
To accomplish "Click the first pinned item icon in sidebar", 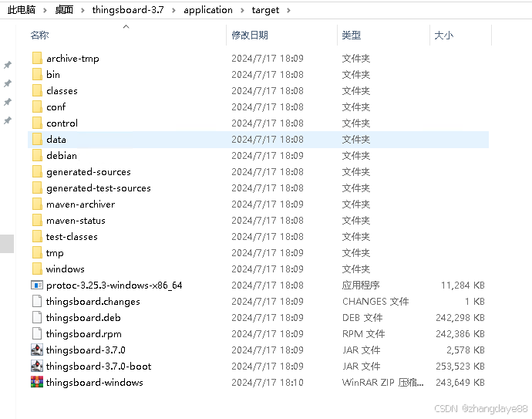I will (x=8, y=65).
